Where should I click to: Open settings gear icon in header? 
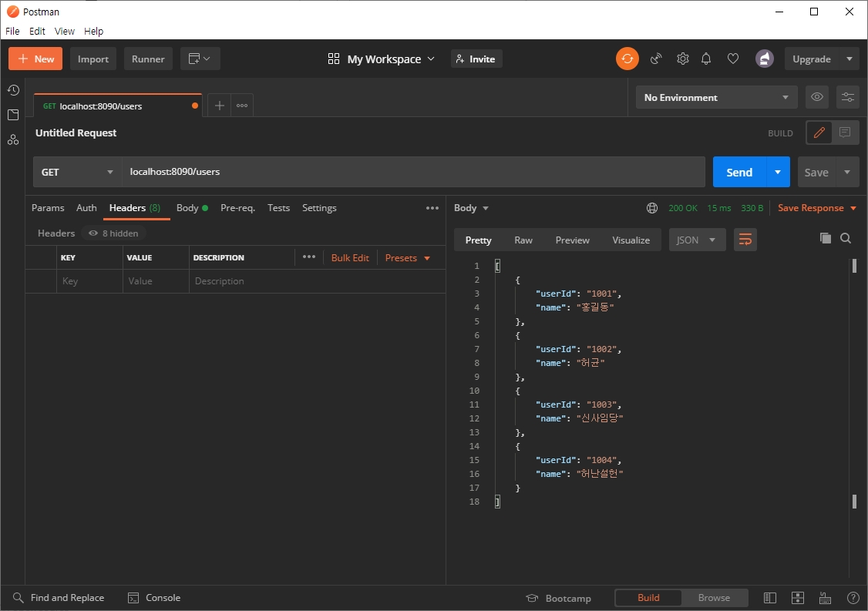[682, 59]
